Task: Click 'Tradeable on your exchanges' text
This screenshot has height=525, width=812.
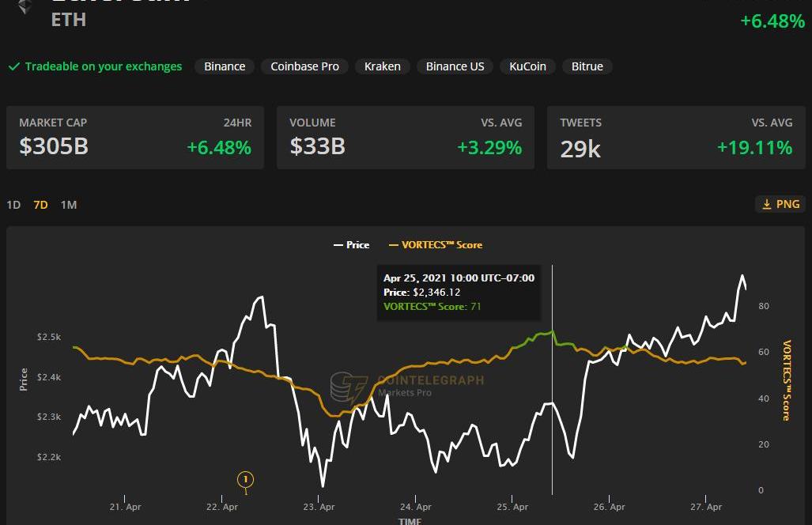Action: (104, 66)
